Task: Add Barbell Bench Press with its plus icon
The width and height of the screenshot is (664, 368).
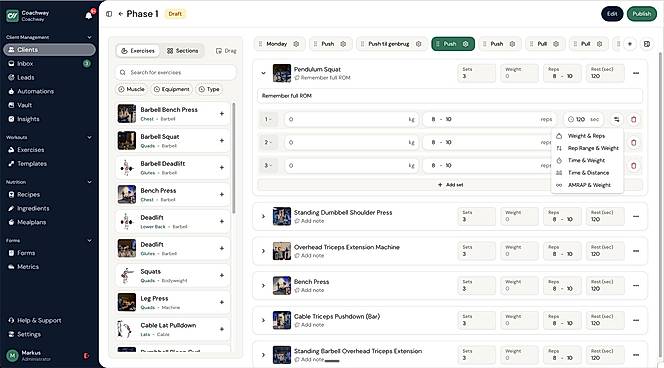Action: pos(221,113)
